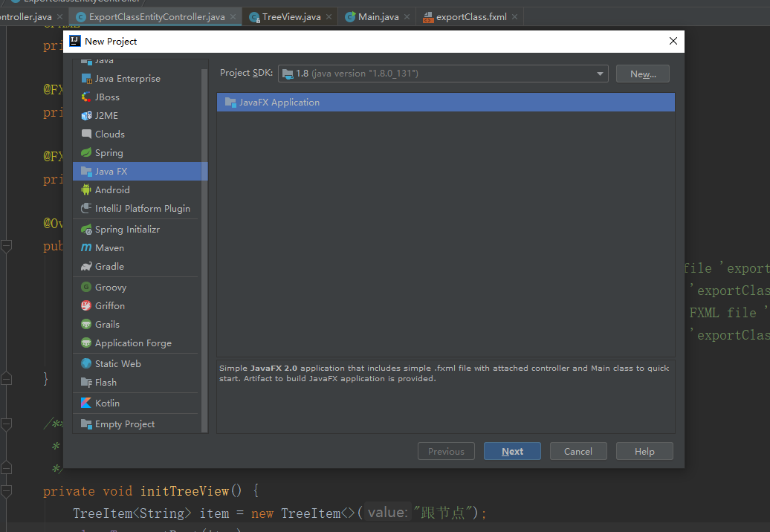The height and width of the screenshot is (532, 770).
Task: Click the Static Web globe icon
Action: [x=86, y=363]
